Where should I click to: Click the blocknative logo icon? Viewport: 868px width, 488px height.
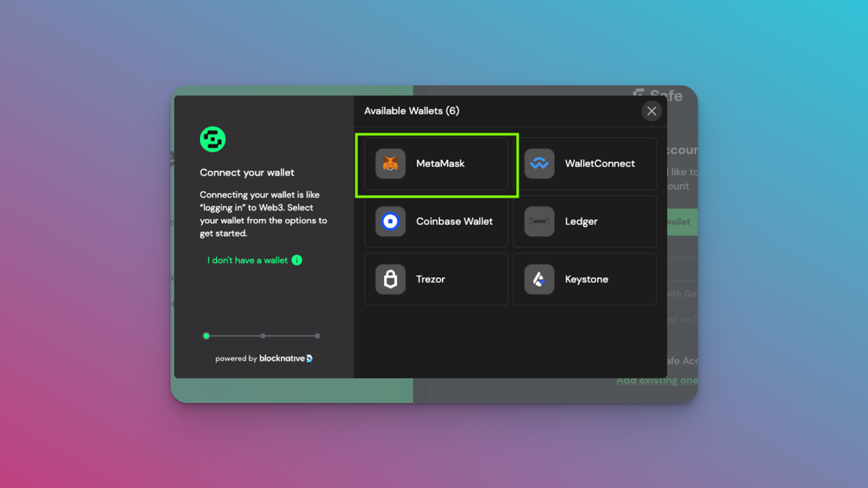[x=309, y=359]
